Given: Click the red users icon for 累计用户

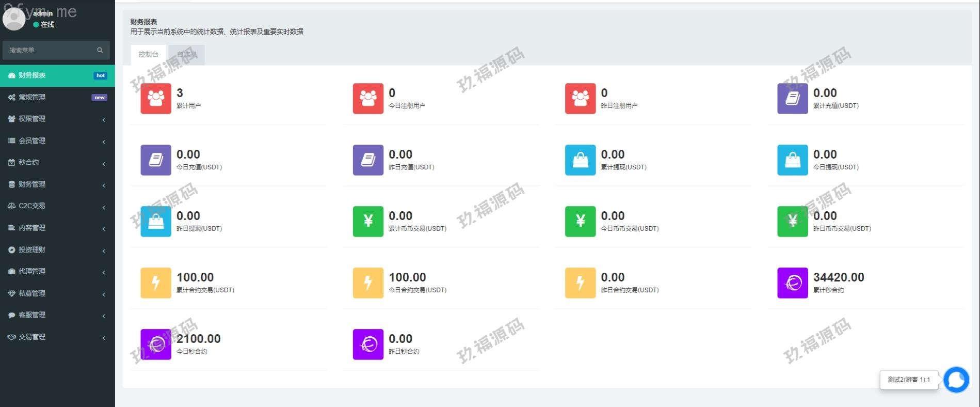Looking at the screenshot, I should pos(155,98).
